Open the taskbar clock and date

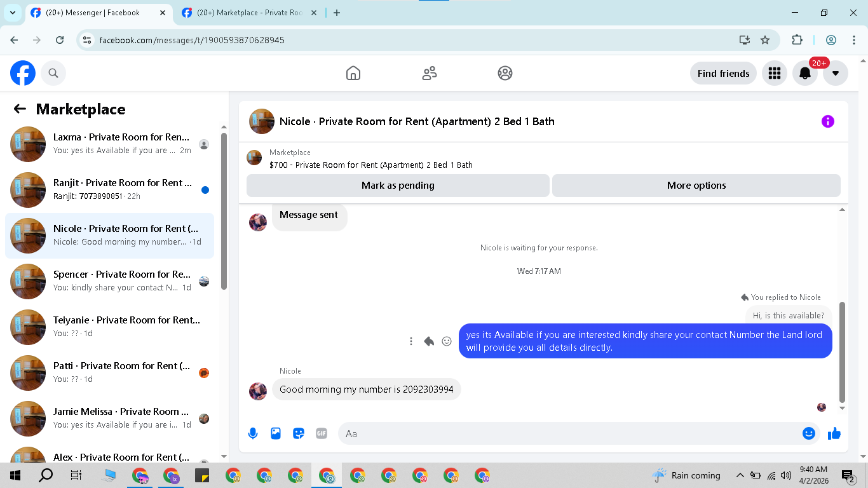812,475
